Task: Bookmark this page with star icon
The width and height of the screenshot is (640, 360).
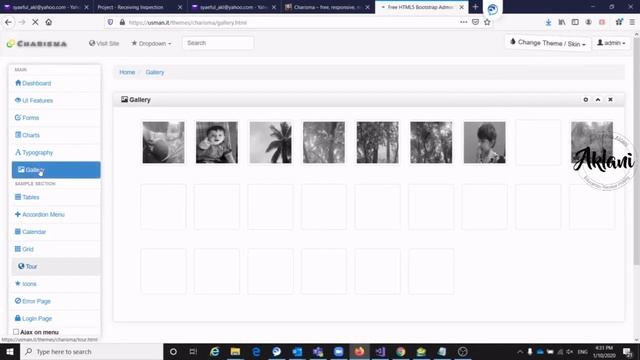Action: [x=487, y=22]
